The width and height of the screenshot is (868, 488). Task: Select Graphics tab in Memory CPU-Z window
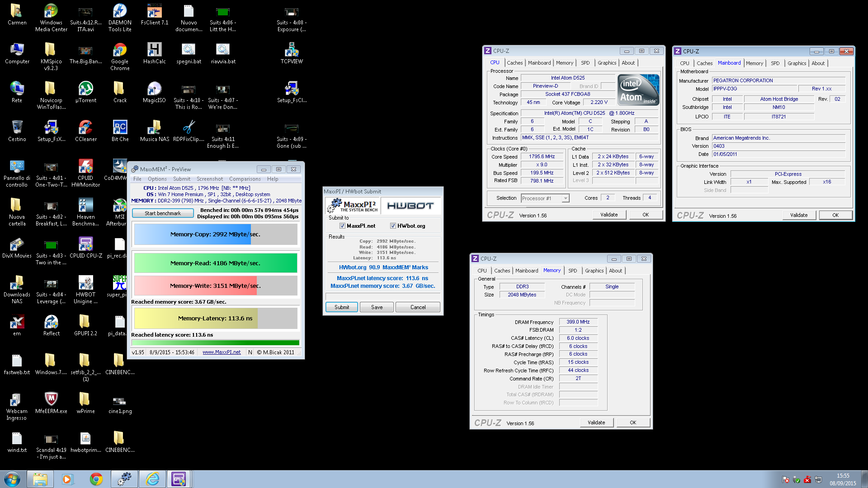(x=594, y=271)
